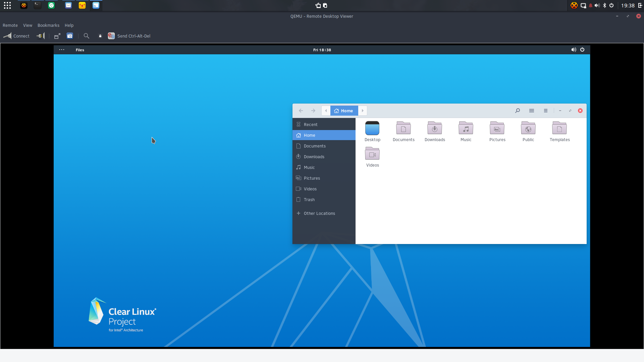Screen dimensions: 644x362
Task: Click the yellow app icon in the panel
Action: pyautogui.click(x=82, y=5)
